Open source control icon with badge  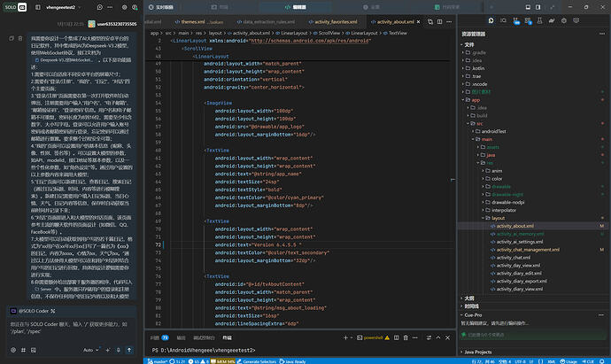(515, 20)
